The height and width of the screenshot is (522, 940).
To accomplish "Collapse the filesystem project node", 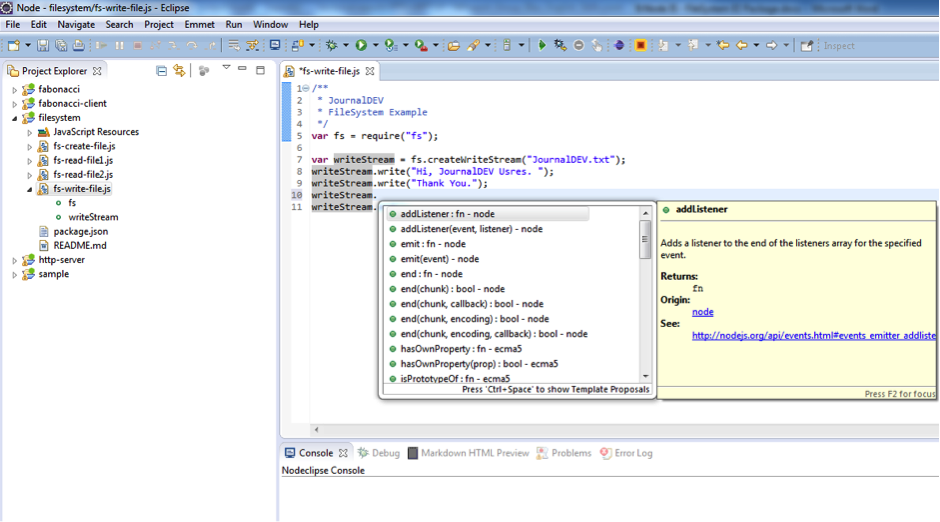I will (15, 118).
